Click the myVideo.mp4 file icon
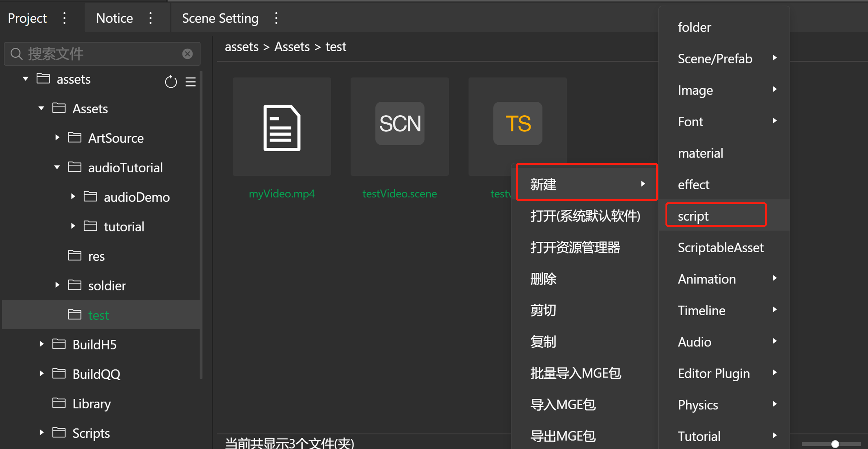This screenshot has height=449, width=868. pos(282,128)
